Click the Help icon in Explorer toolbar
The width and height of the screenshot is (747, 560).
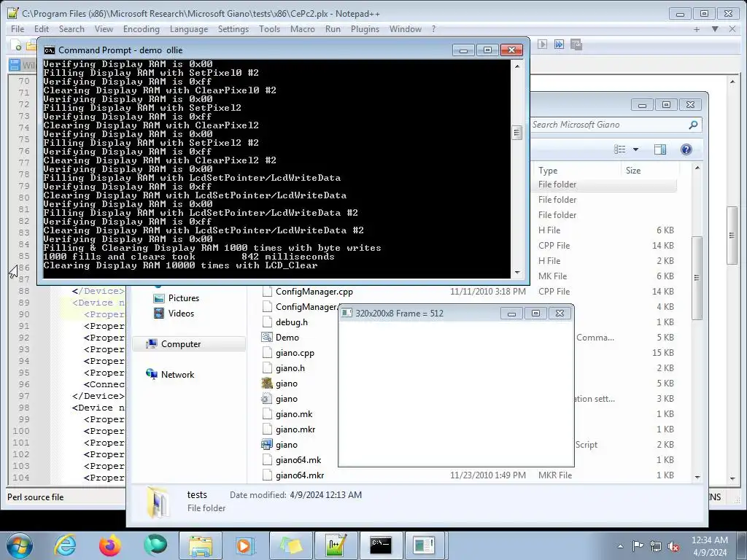(x=686, y=149)
